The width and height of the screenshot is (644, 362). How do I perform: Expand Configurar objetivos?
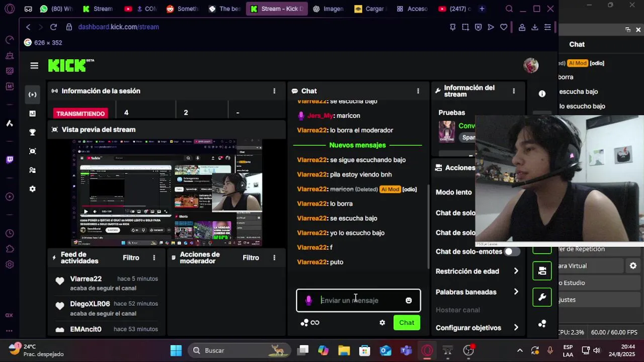pos(476,328)
